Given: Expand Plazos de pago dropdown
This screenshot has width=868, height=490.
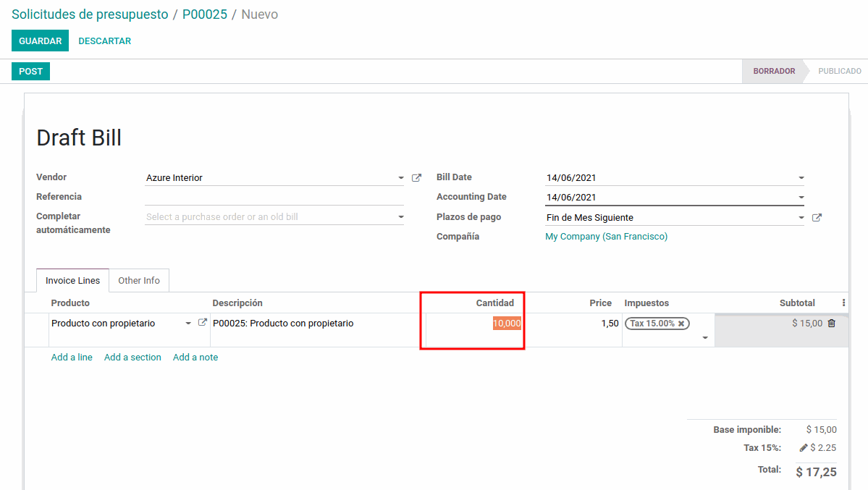Looking at the screenshot, I should tap(801, 218).
